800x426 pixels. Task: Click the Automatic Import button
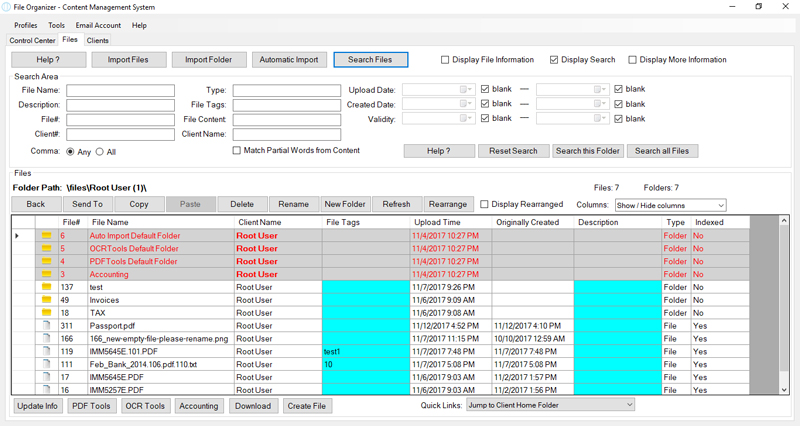(289, 60)
